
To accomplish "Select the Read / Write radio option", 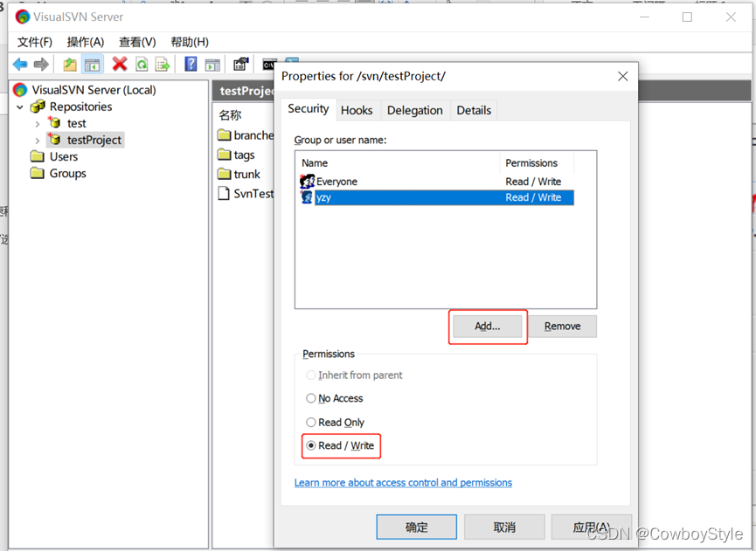I will pyautogui.click(x=340, y=445).
